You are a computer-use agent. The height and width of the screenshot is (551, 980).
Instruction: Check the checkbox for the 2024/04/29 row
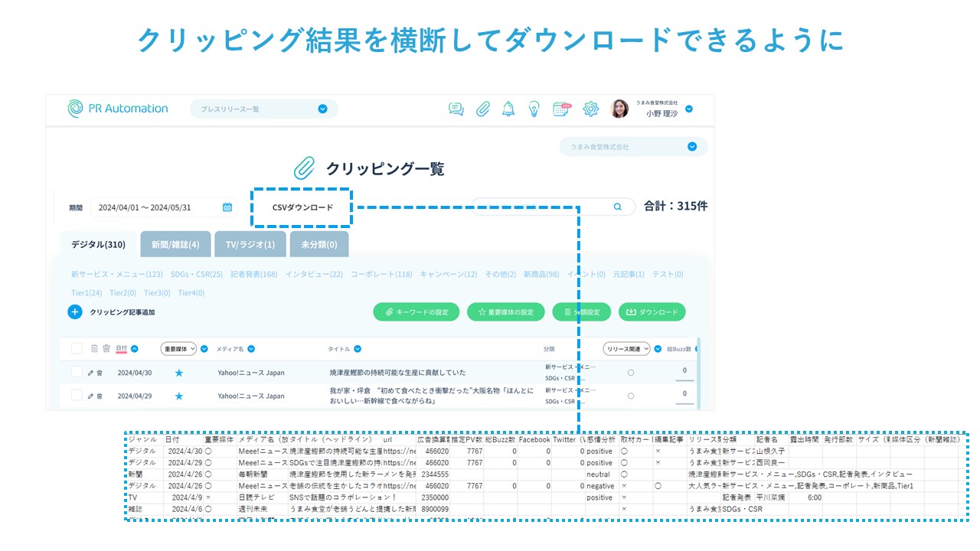coord(77,395)
